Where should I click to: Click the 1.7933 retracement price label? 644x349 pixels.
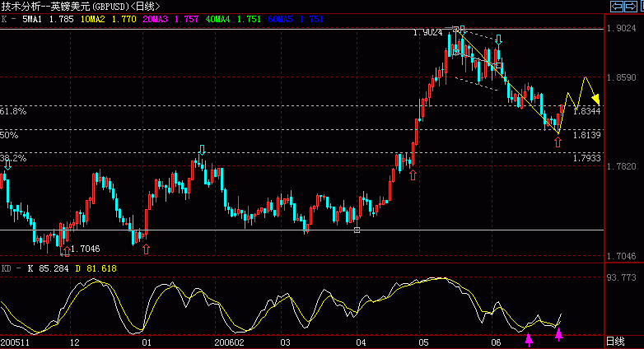[587, 158]
